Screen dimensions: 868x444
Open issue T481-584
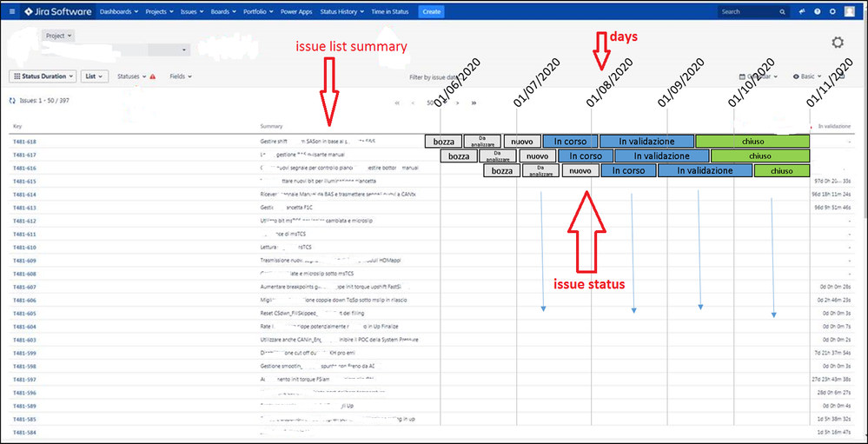(x=24, y=433)
